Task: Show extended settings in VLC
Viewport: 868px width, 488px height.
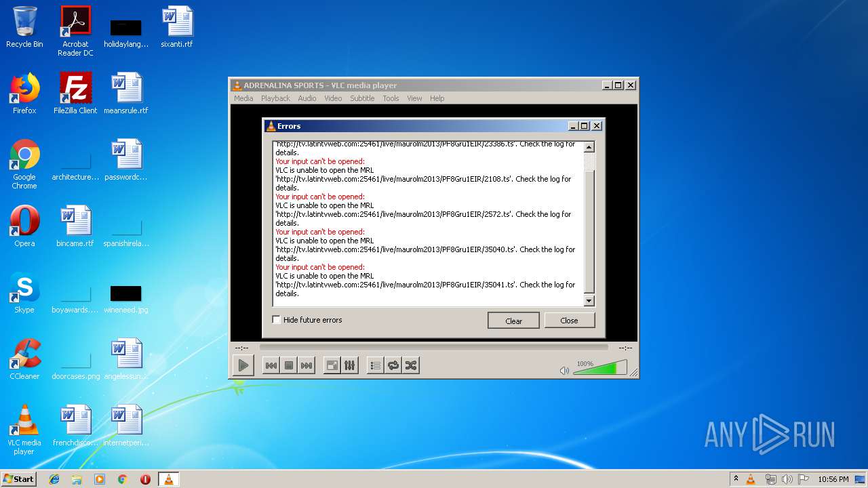Action: (x=350, y=365)
